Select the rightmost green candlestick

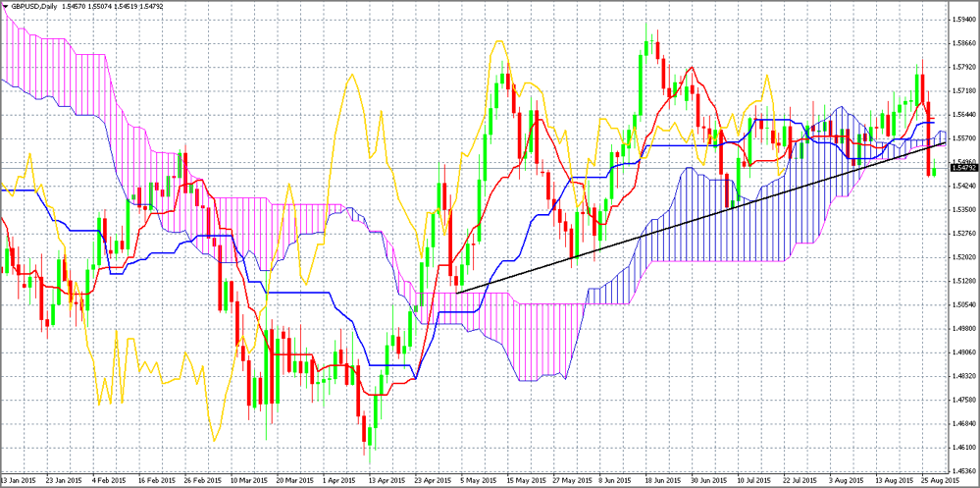click(x=935, y=172)
